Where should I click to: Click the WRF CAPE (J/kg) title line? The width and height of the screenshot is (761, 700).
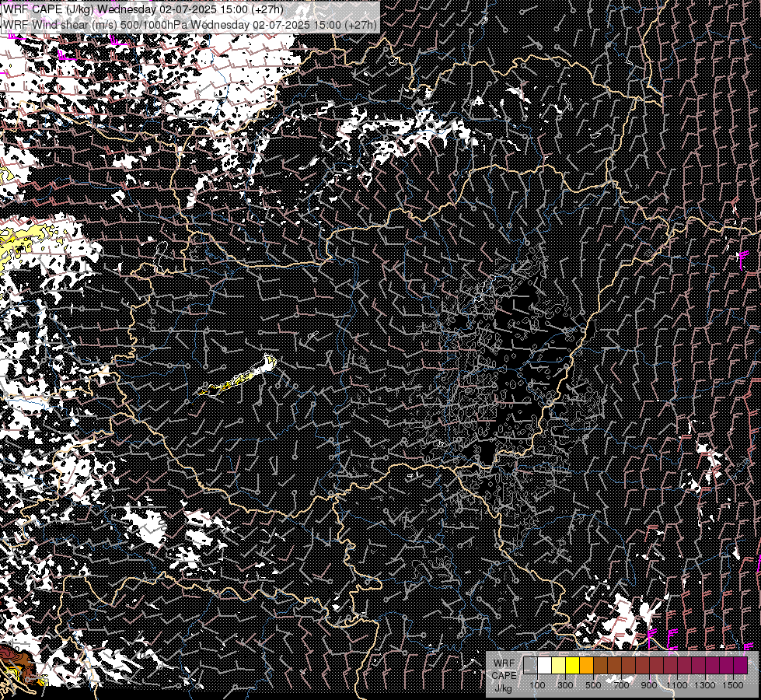(x=143, y=9)
